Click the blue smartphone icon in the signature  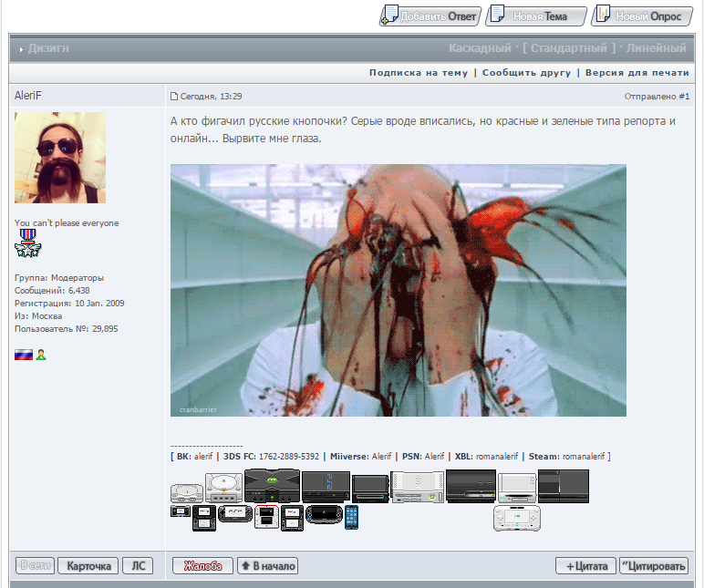point(352,517)
